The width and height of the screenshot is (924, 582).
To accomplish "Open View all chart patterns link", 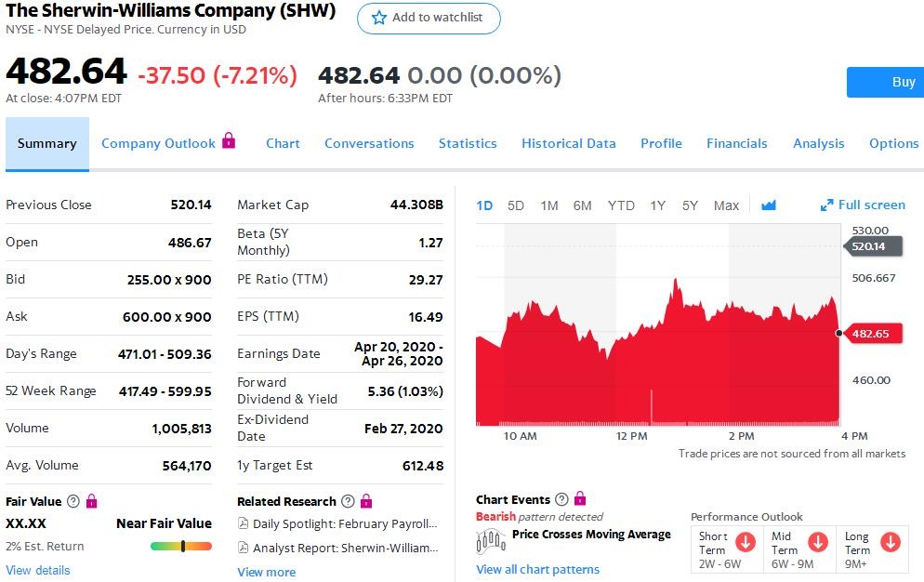I will [x=537, y=569].
